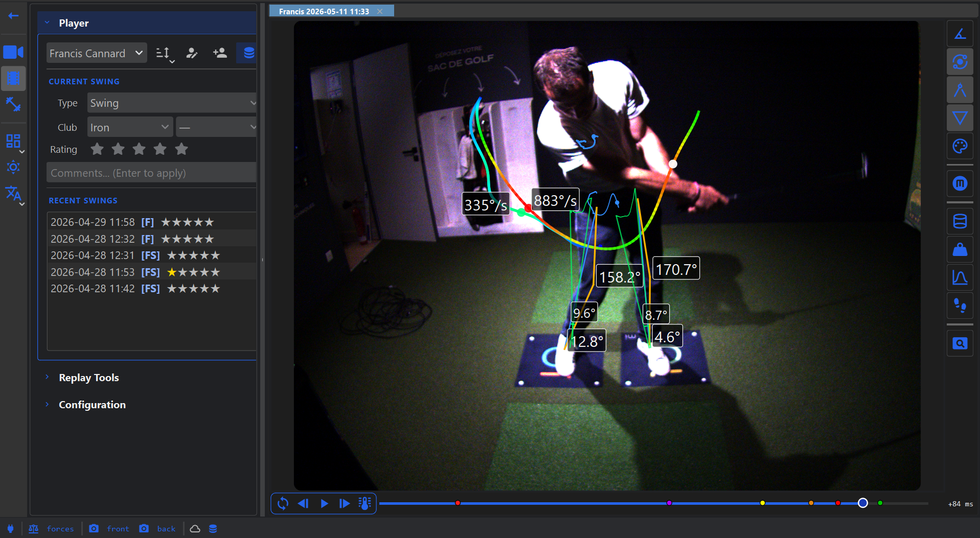Jump to the first red timeline marker
980x538 pixels.
tap(458, 503)
